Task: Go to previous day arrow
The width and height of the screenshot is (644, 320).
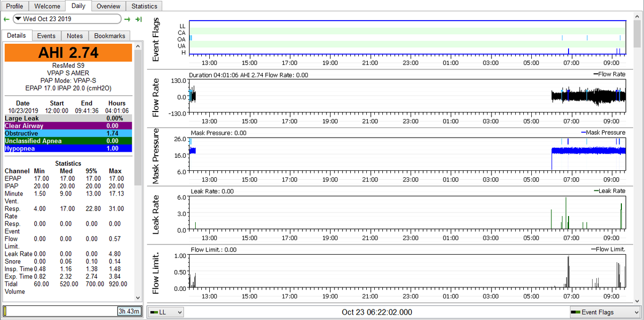Action: [x=7, y=19]
